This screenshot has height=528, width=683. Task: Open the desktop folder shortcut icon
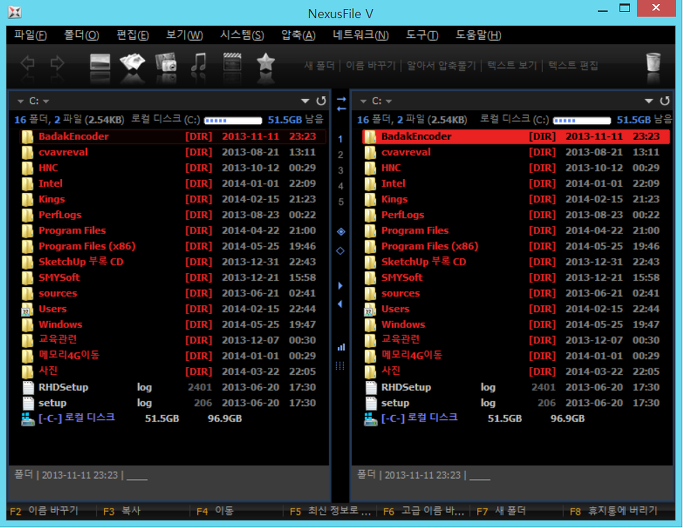(100, 62)
